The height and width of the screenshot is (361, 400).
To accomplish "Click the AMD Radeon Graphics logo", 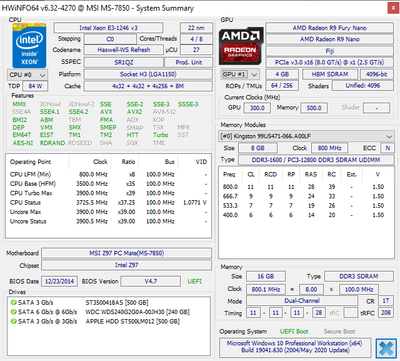I will click(x=241, y=46).
